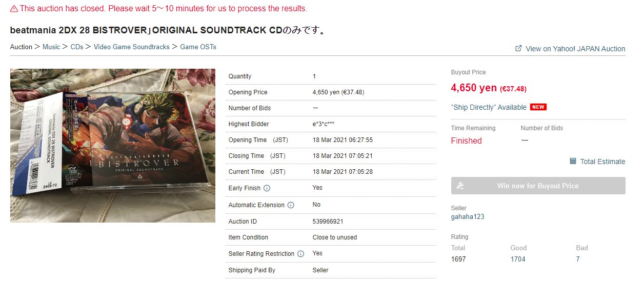Navigate to the CDs breadcrumb
The height and width of the screenshot is (300, 644).
coord(77,47)
